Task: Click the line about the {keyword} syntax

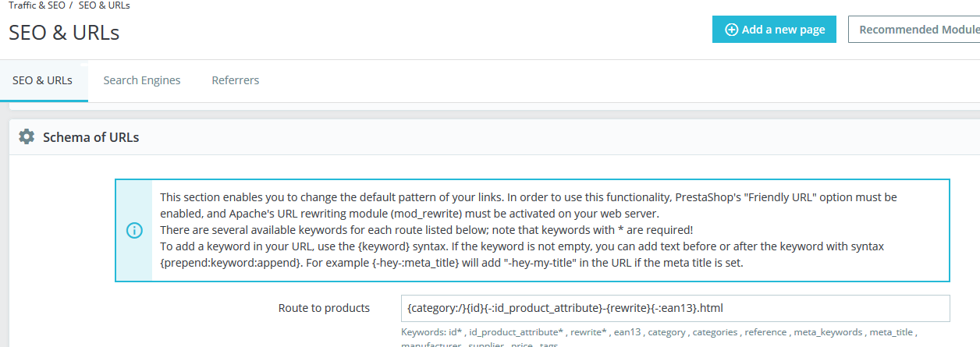Action: pyautogui.click(x=521, y=246)
